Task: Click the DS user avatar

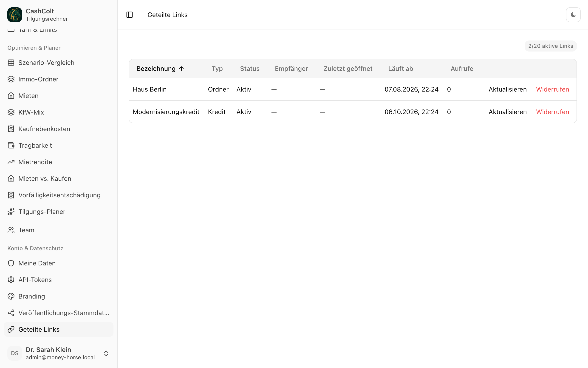Action: [14, 353]
